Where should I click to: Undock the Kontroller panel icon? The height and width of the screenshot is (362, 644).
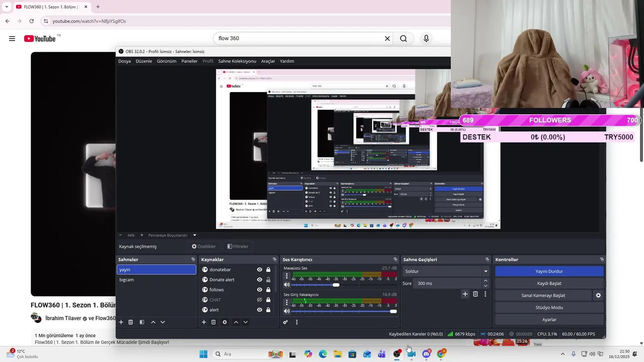click(x=602, y=259)
